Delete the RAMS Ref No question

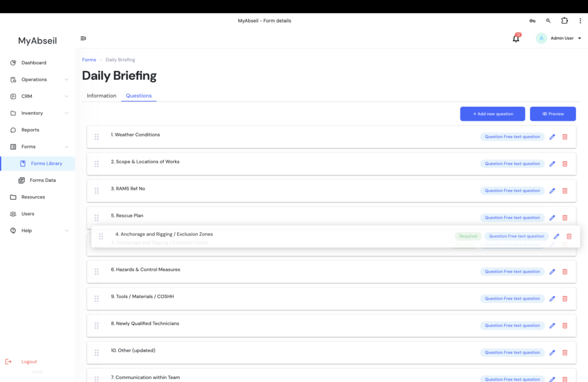point(564,191)
